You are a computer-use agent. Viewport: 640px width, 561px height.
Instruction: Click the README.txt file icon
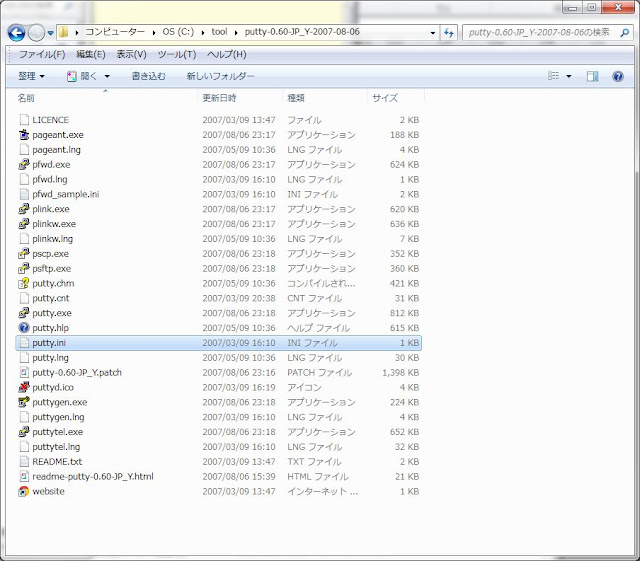pyautogui.click(x=24, y=461)
